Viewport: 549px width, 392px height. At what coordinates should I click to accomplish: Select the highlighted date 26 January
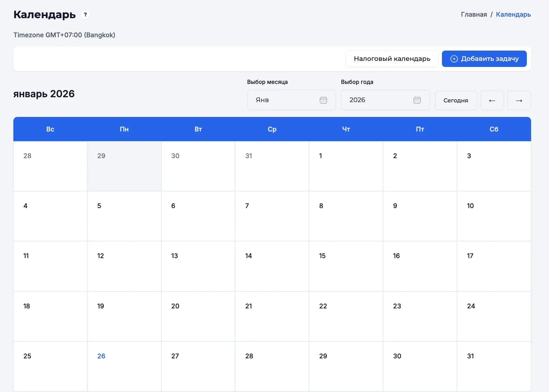(124, 367)
